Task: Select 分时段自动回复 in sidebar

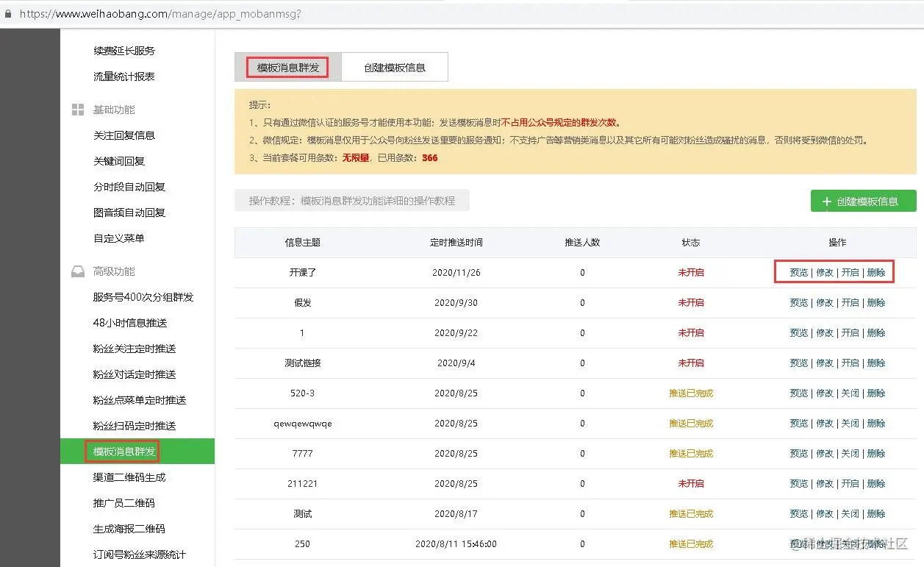Action: [x=129, y=187]
